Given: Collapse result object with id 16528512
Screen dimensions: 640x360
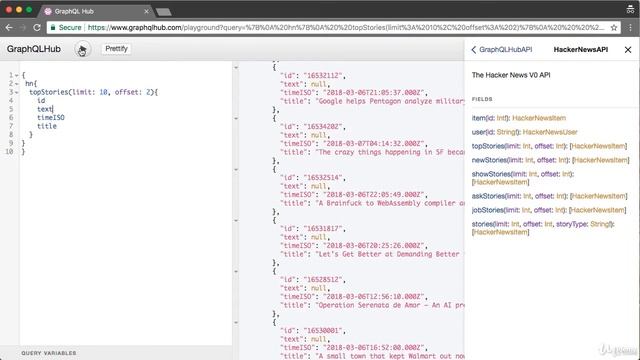Looking at the screenshot, I should (236, 271).
